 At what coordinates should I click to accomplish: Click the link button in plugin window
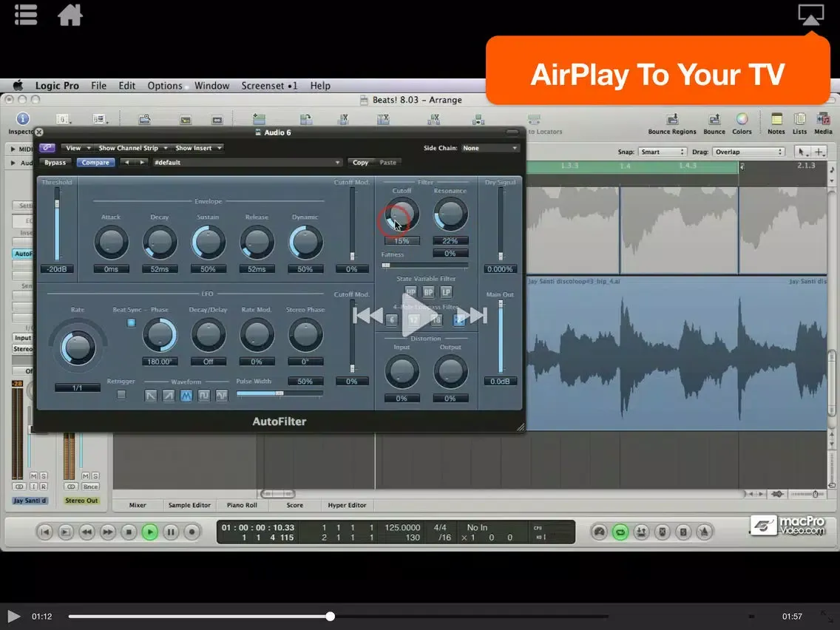click(47, 148)
